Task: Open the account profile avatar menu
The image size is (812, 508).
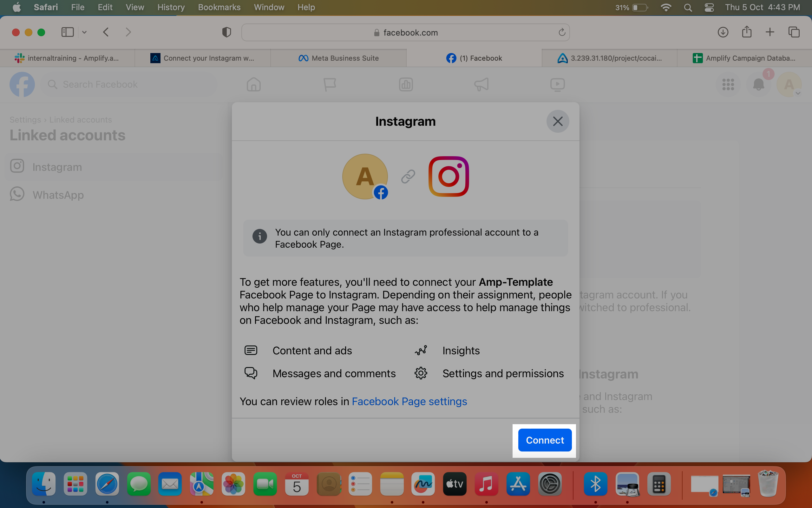Action: coord(789,84)
